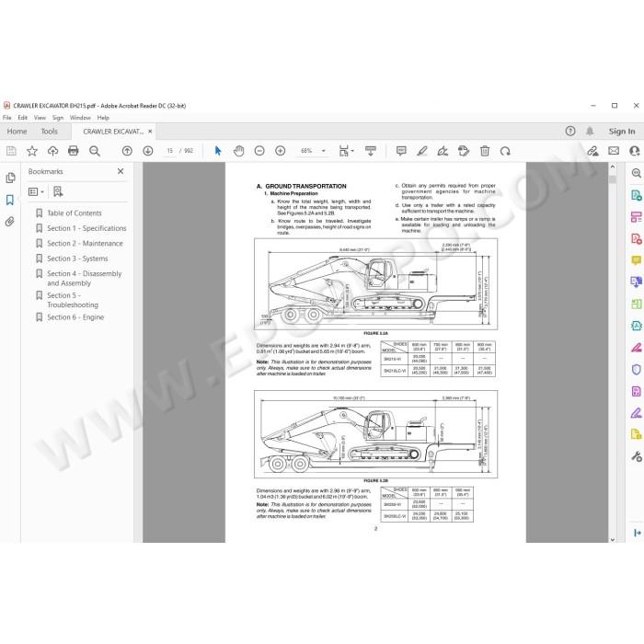Add the document to starred favorites
Image resolution: width=644 pixels, height=644 pixels.
pos(32,151)
